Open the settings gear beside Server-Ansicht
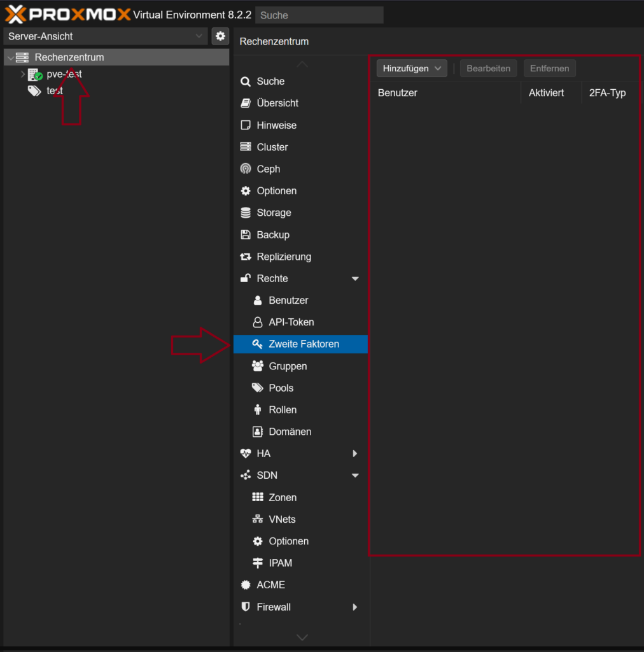This screenshot has height=652, width=644. (x=220, y=36)
